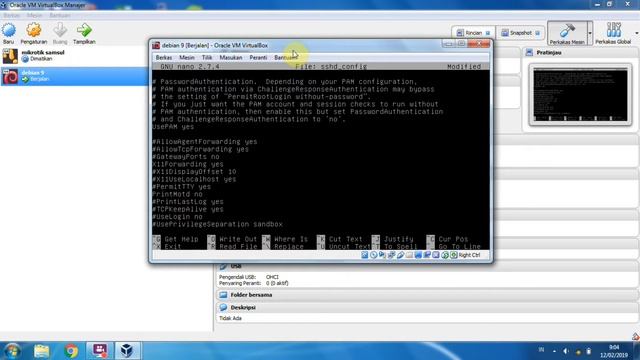Click optical disc status icon
Screen dimensions: 640x360
373,255
